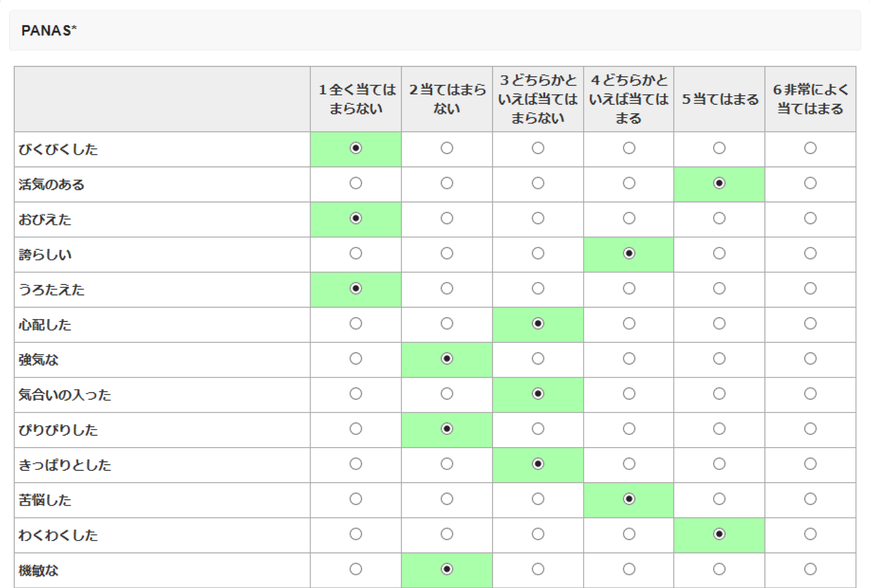The height and width of the screenshot is (588, 870).
Task: Click column header 5 当てはまる
Action: coord(720,99)
